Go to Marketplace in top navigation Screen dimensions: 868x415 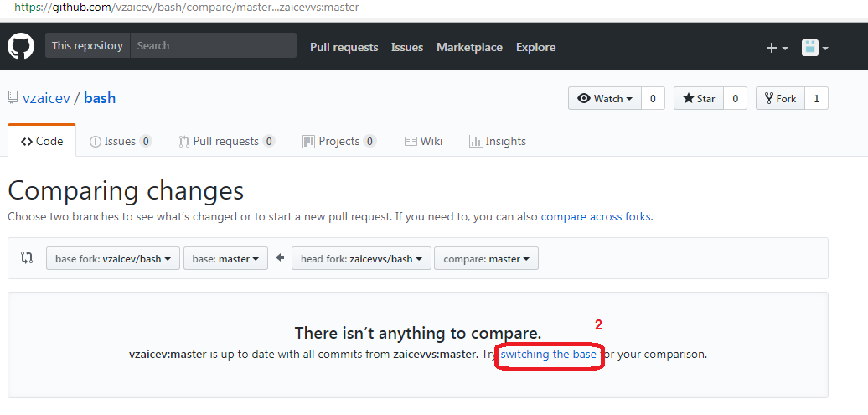pyautogui.click(x=469, y=48)
